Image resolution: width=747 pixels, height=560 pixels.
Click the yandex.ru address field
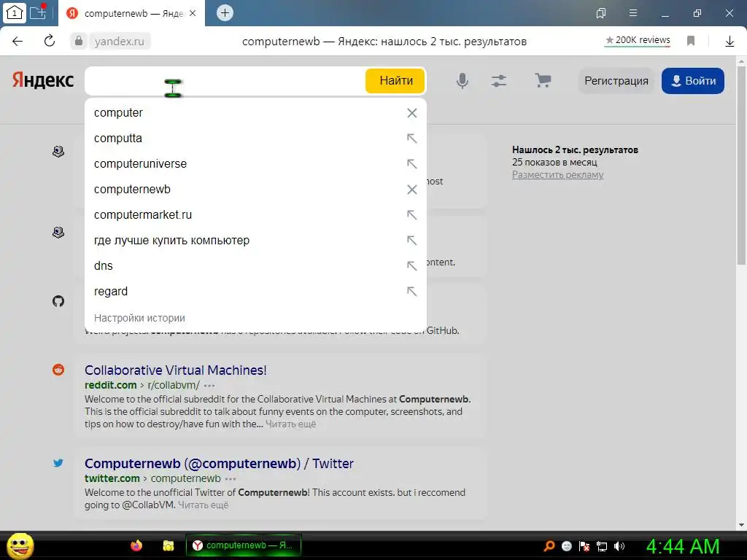(119, 42)
